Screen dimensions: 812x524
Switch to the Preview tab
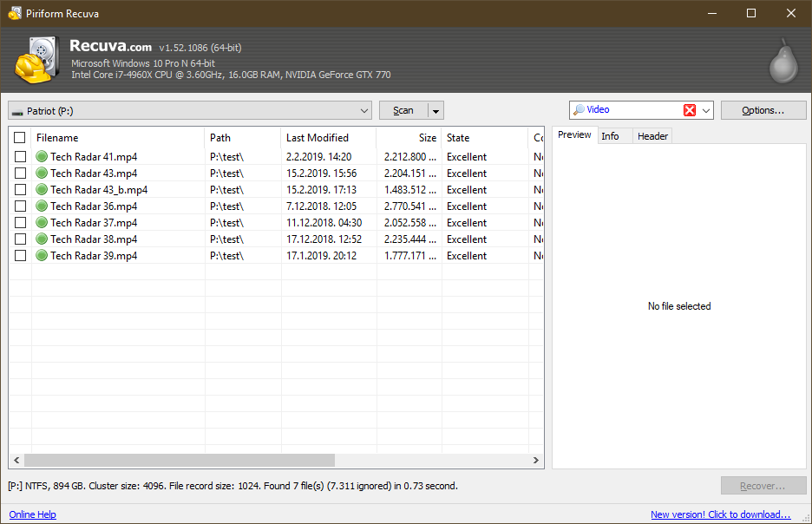pos(574,134)
